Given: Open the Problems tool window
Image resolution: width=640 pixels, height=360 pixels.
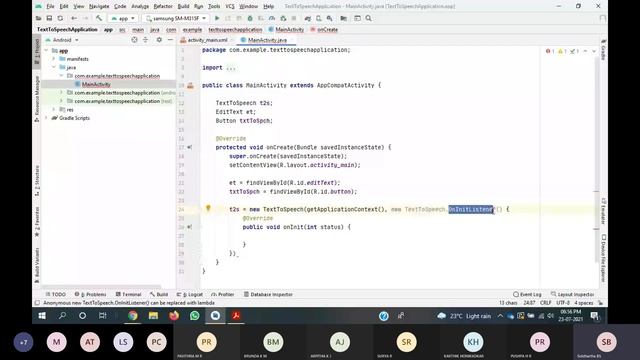Looking at the screenshot, I should pyautogui.click(x=91, y=294).
